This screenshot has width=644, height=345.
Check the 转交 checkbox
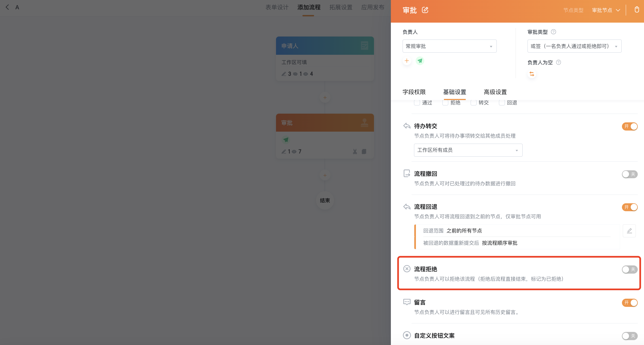pos(474,103)
